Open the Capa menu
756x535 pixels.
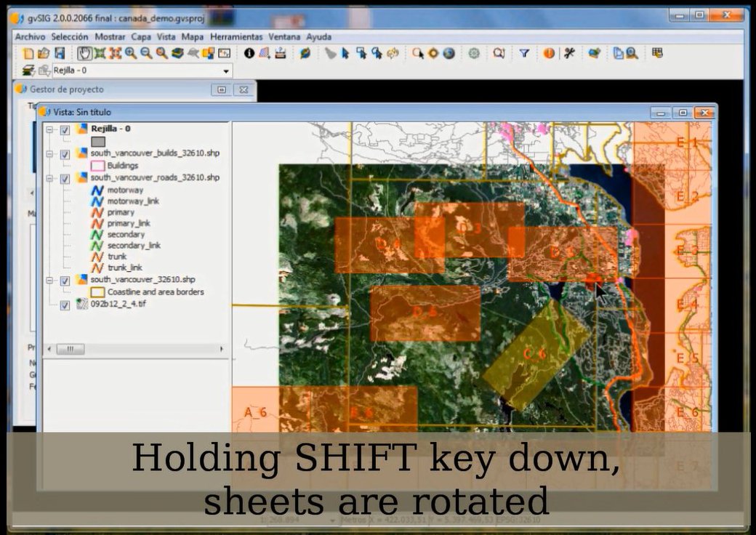pos(141,36)
